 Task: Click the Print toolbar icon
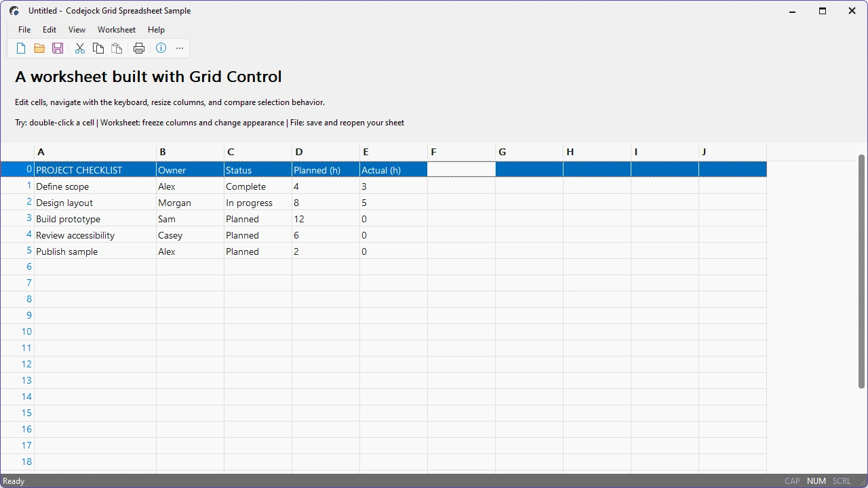point(139,48)
